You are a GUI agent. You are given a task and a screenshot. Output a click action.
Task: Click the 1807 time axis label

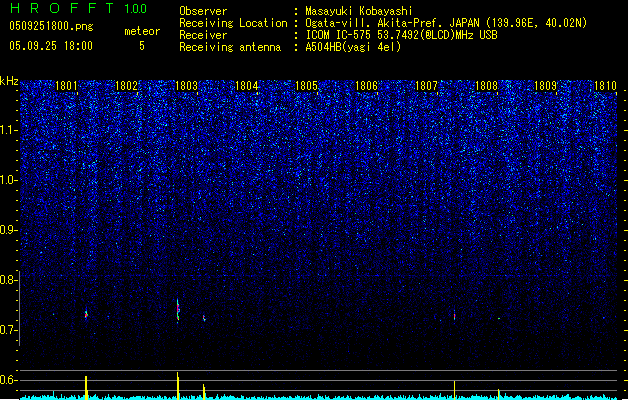click(426, 86)
